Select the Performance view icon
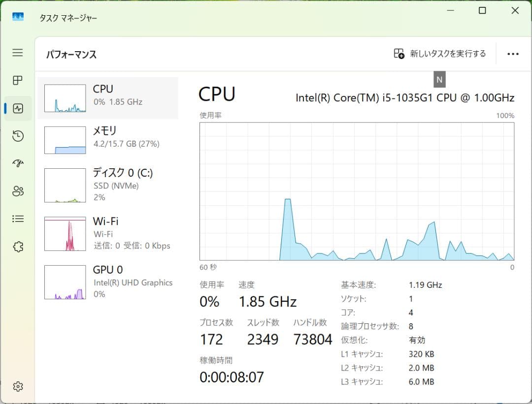This screenshot has width=532, height=404. coord(18,108)
